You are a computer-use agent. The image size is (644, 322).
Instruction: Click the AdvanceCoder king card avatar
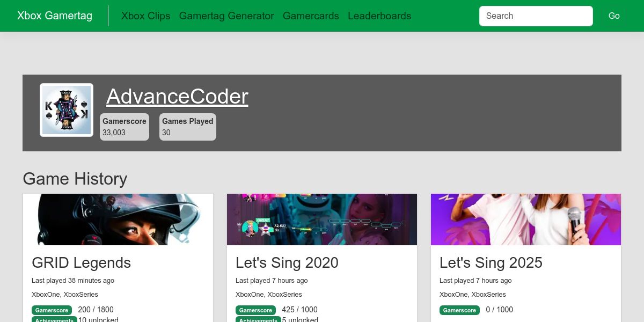[x=67, y=110]
